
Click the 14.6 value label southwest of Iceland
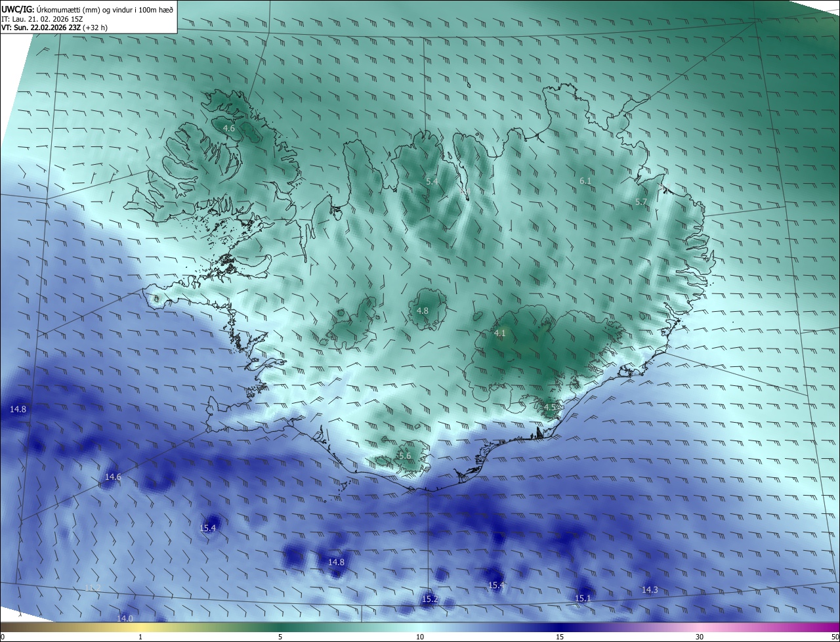point(114,477)
